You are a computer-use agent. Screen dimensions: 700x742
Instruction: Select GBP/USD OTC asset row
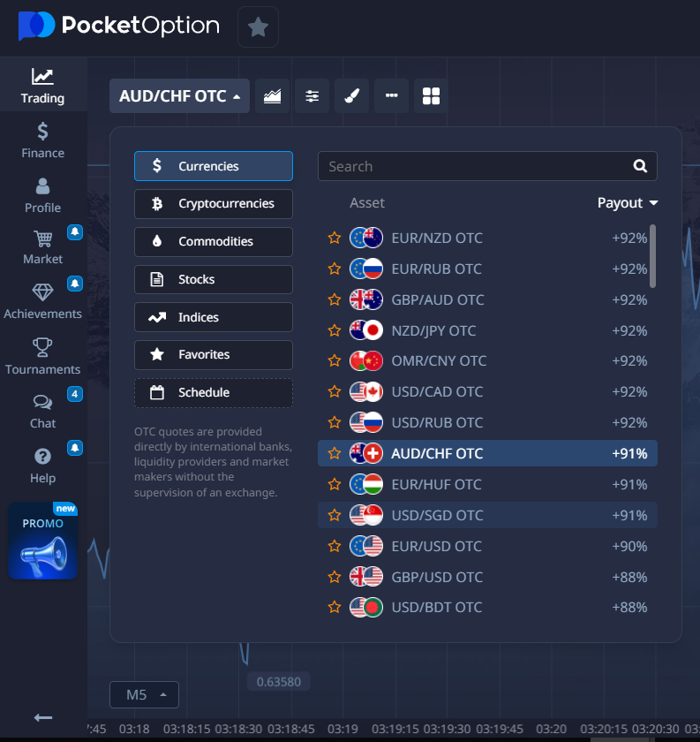(x=487, y=578)
